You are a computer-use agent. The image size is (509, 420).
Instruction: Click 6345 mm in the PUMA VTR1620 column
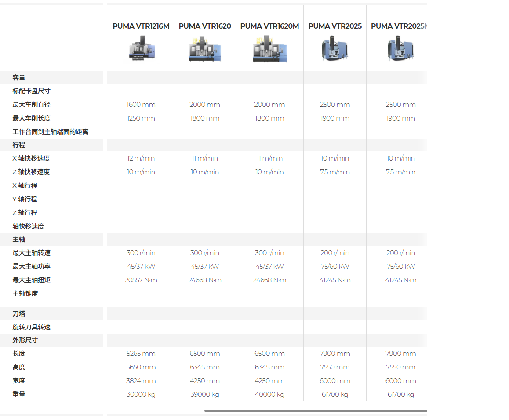point(205,367)
